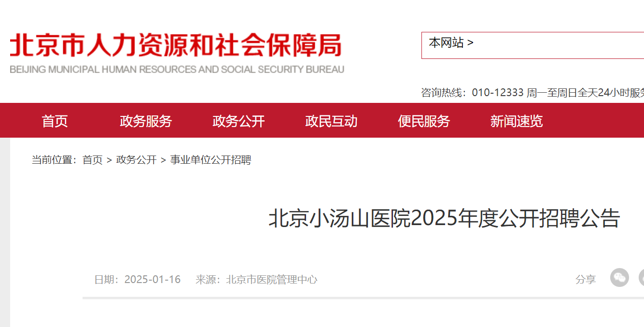Image resolution: width=644 pixels, height=327 pixels.
Task: Click the publish date 2025-01-16
Action: [153, 279]
